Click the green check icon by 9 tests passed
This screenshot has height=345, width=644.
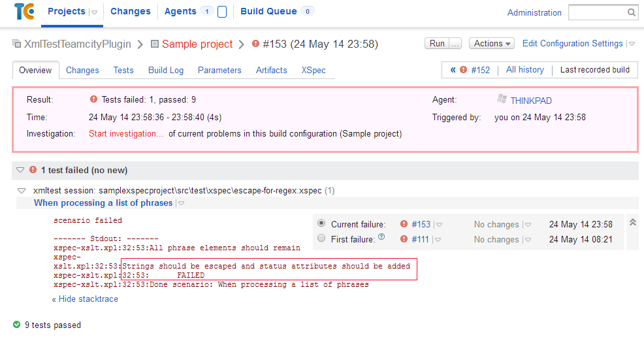pos(16,325)
